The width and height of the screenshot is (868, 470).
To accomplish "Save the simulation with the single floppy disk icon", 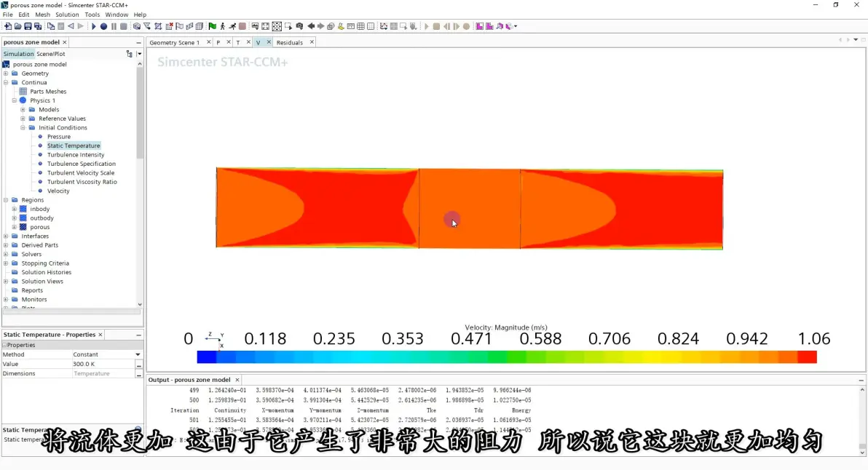I will coord(28,26).
